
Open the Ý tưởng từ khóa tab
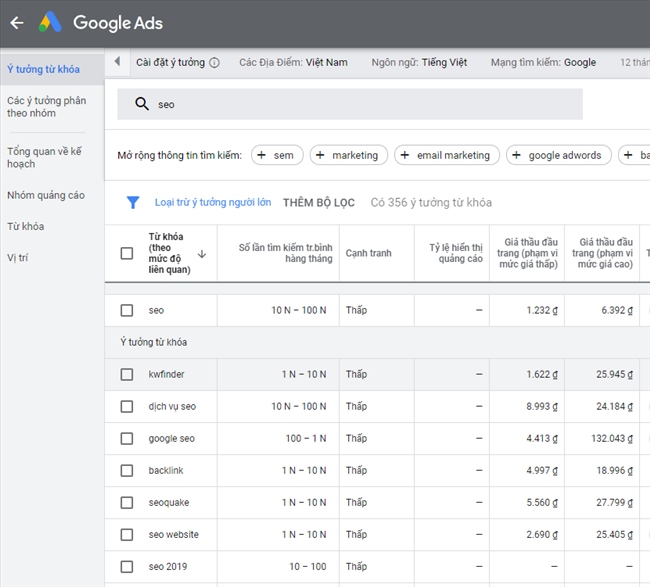pyautogui.click(x=43, y=69)
